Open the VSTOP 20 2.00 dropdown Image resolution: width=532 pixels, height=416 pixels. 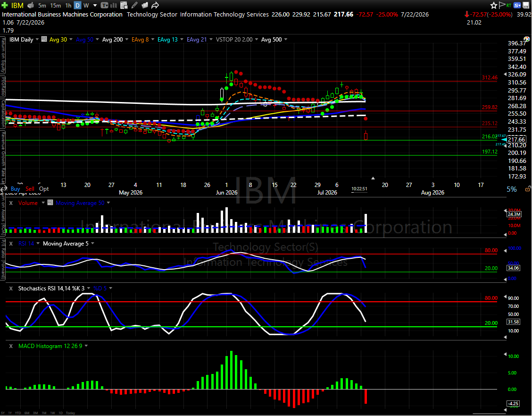point(257,39)
